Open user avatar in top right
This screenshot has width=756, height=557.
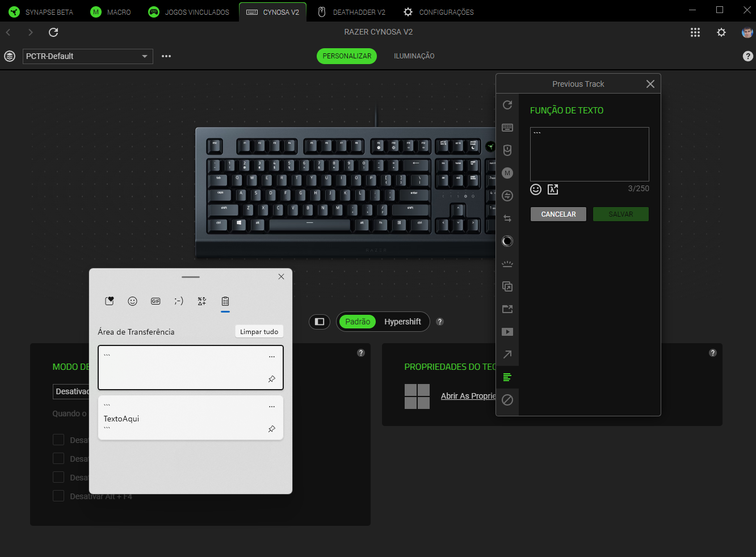click(747, 32)
